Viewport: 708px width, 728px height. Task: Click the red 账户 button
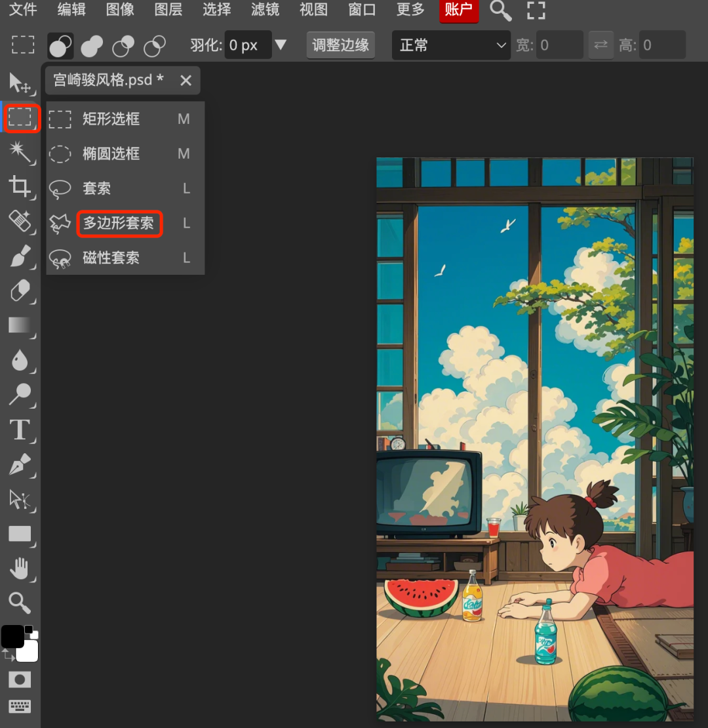(x=459, y=10)
